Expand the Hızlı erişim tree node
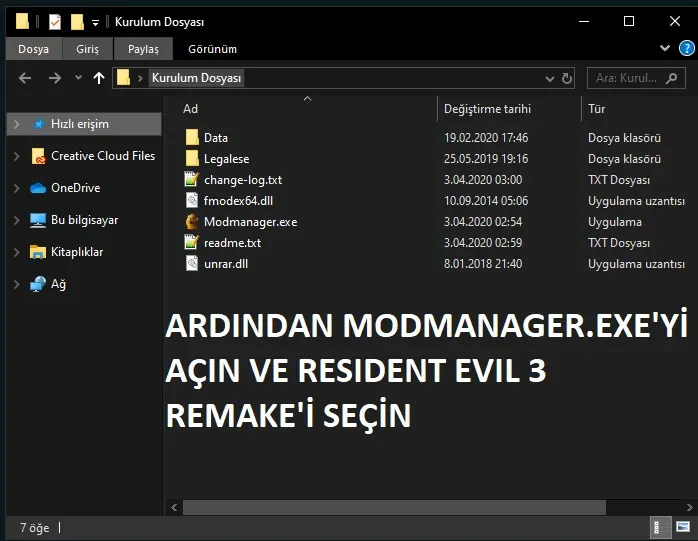Image resolution: width=698 pixels, height=541 pixels. tap(16, 124)
